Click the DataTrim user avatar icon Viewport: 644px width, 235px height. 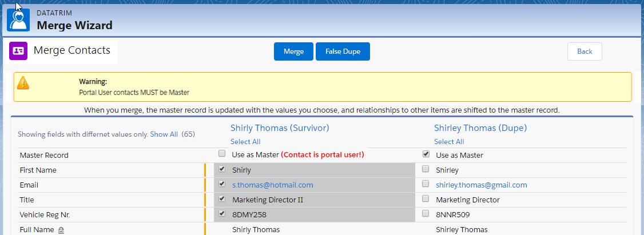[18, 19]
